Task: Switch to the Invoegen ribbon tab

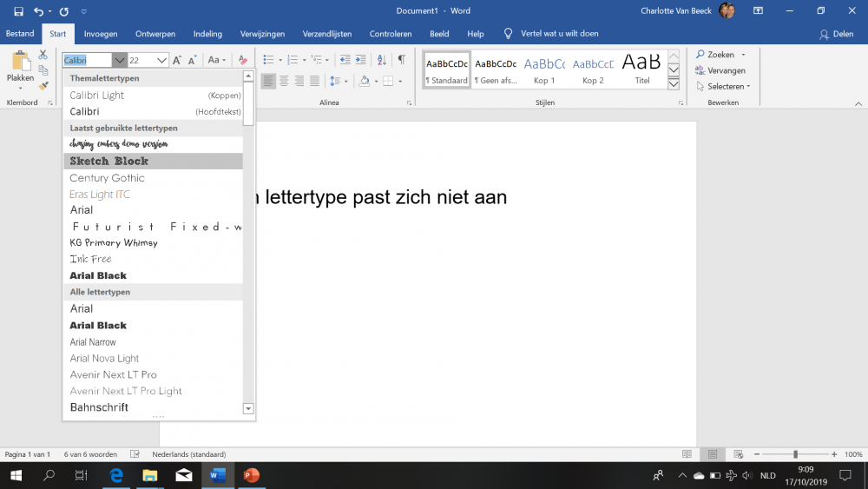Action: coord(101,34)
